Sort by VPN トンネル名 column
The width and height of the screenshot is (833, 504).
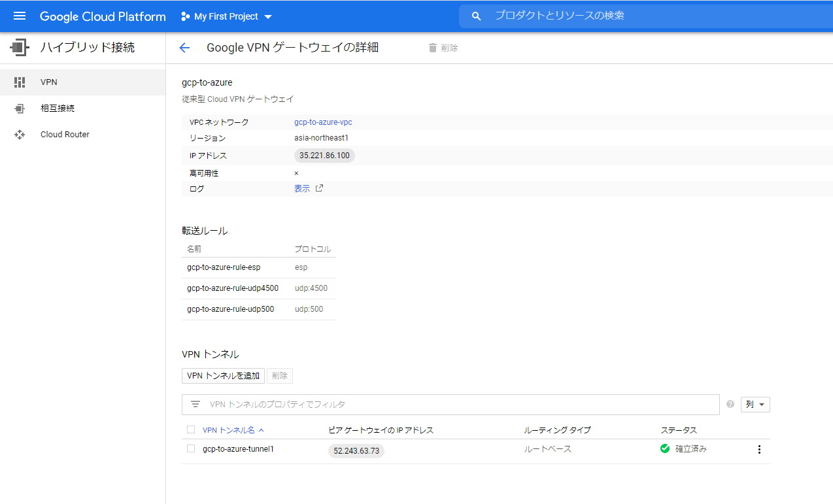point(233,430)
